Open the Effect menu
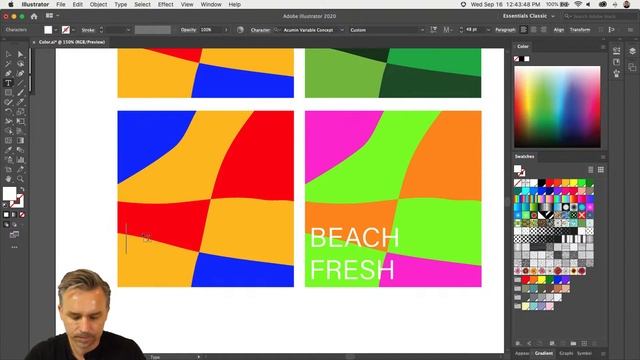 pos(165,4)
